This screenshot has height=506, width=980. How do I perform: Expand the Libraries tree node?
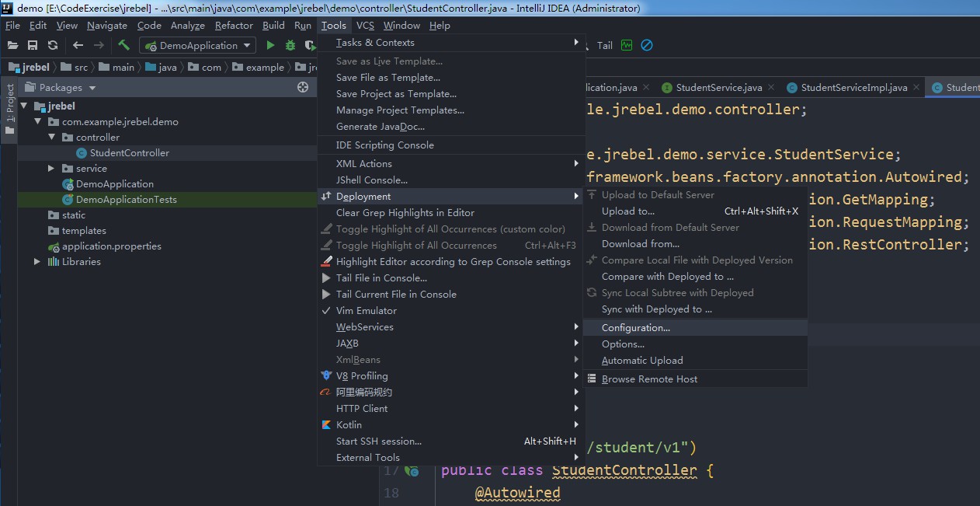coord(37,262)
